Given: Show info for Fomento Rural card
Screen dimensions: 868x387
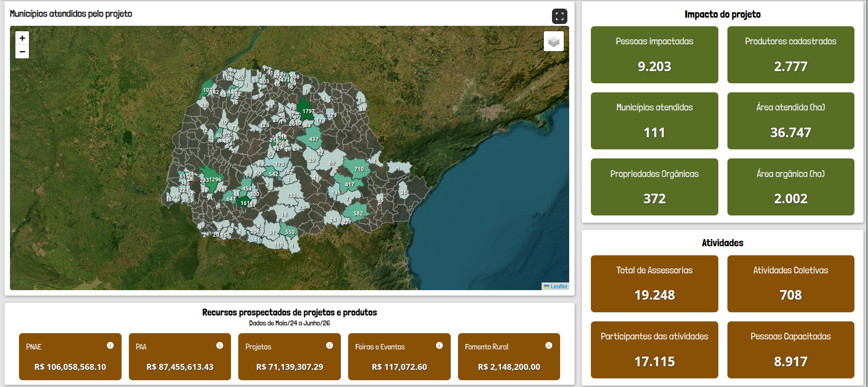Looking at the screenshot, I should (x=549, y=345).
